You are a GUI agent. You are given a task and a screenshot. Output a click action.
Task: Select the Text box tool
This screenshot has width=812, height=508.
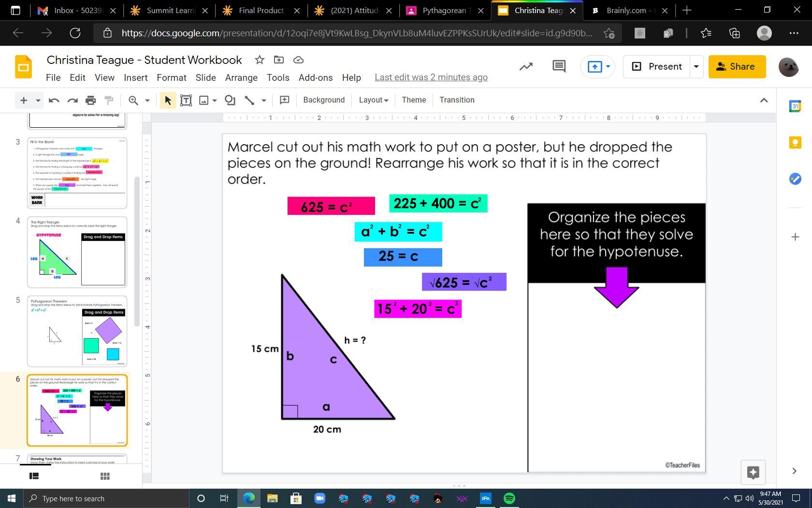[x=186, y=100]
